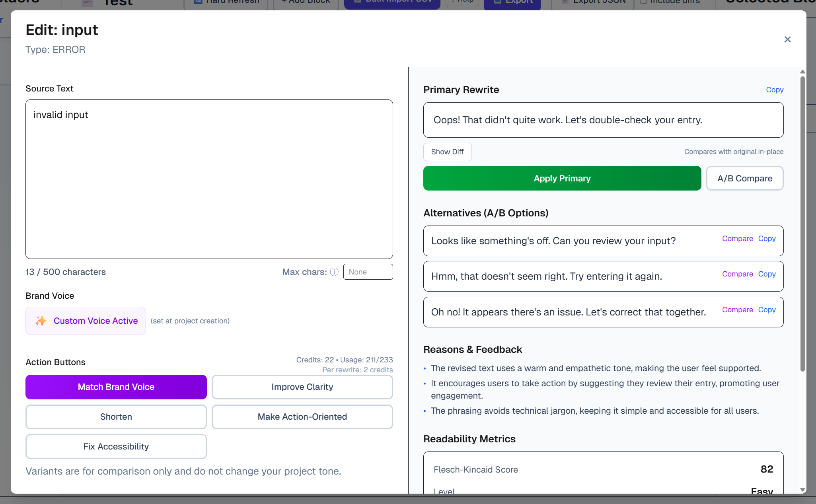Enable the Include diffs checkbox
The image size is (816, 504).
tap(643, 1)
